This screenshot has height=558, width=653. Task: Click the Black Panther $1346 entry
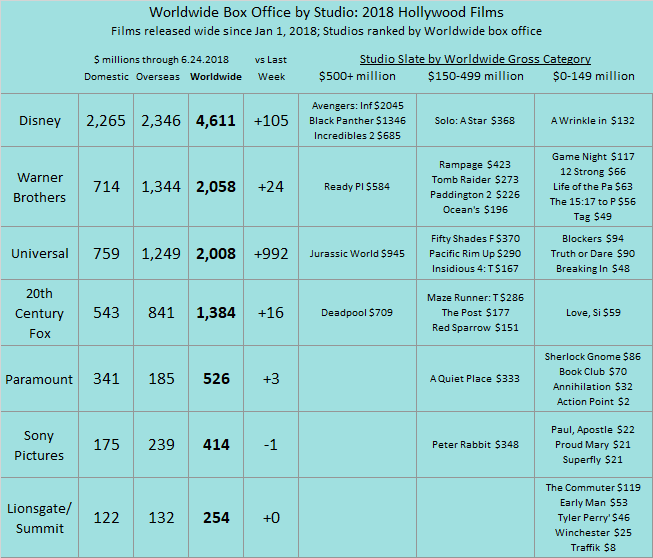(357, 120)
